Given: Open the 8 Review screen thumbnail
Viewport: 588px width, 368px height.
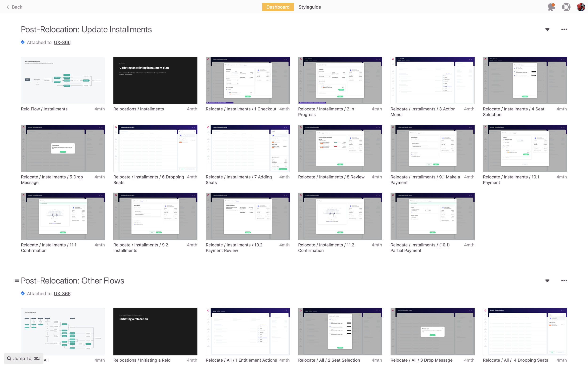Looking at the screenshot, I should point(340,149).
